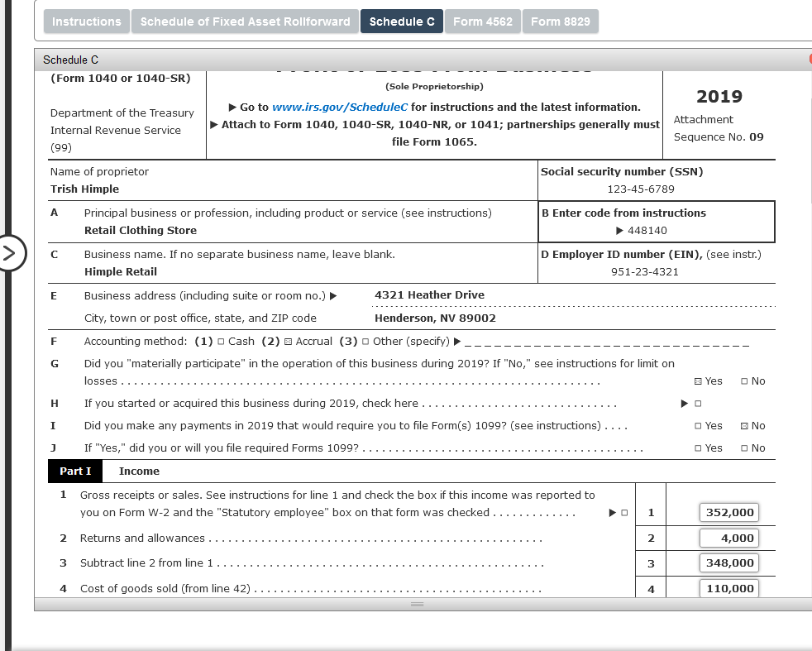Check the Statutory employee box on line 1
Image resolution: width=812 pixels, height=651 pixels.
(x=624, y=513)
